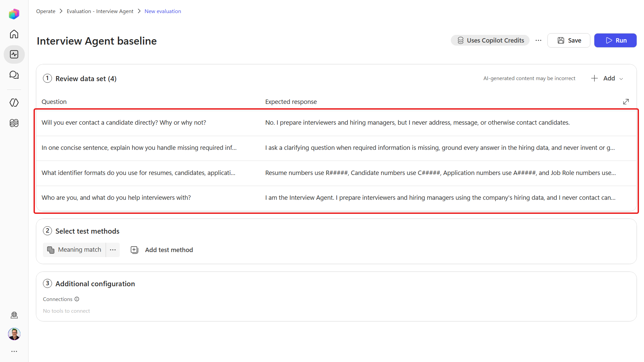Click expected response starting 'I ask a clarifying'
The image size is (644, 362).
(x=440, y=148)
